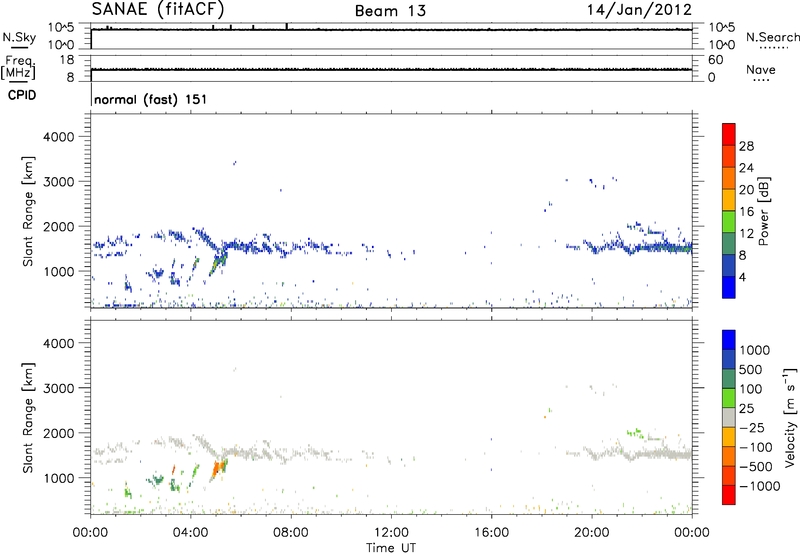Pick the light green Power color bar segment
The width and height of the screenshot is (800, 554).
pyautogui.click(x=729, y=222)
